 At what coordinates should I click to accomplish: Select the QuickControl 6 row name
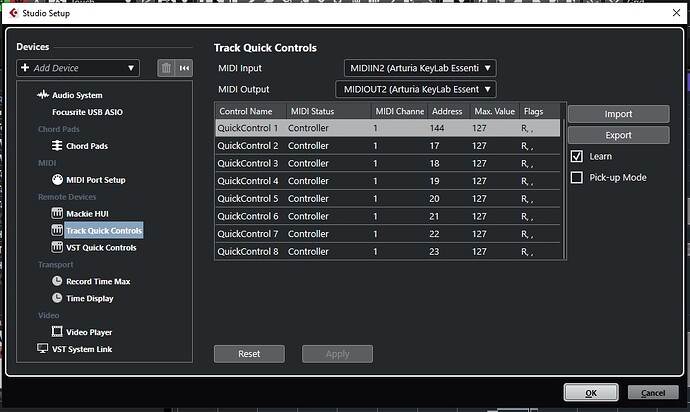click(x=248, y=216)
